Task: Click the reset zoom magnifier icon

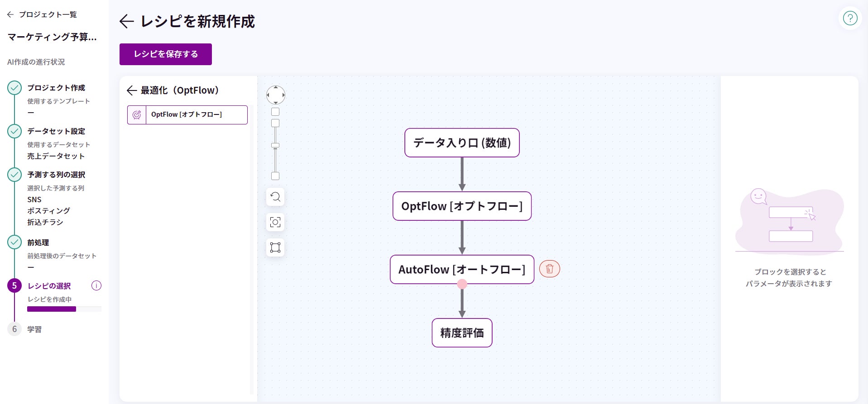Action: [275, 197]
